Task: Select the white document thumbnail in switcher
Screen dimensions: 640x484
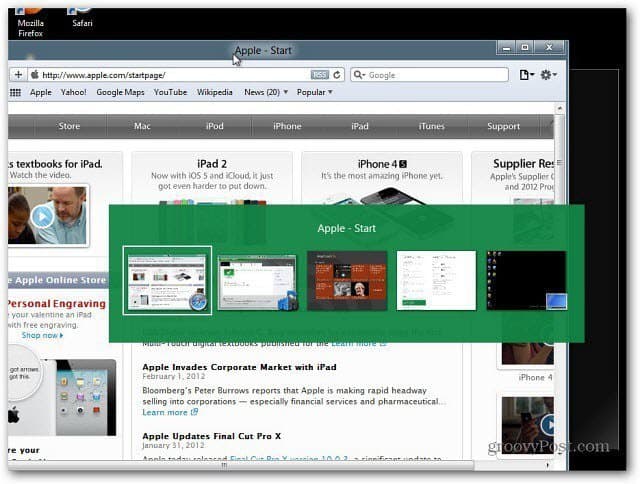Action: (x=436, y=281)
